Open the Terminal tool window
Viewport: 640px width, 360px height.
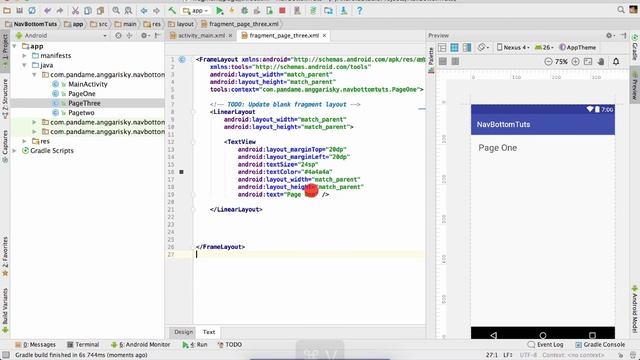[x=83, y=344]
